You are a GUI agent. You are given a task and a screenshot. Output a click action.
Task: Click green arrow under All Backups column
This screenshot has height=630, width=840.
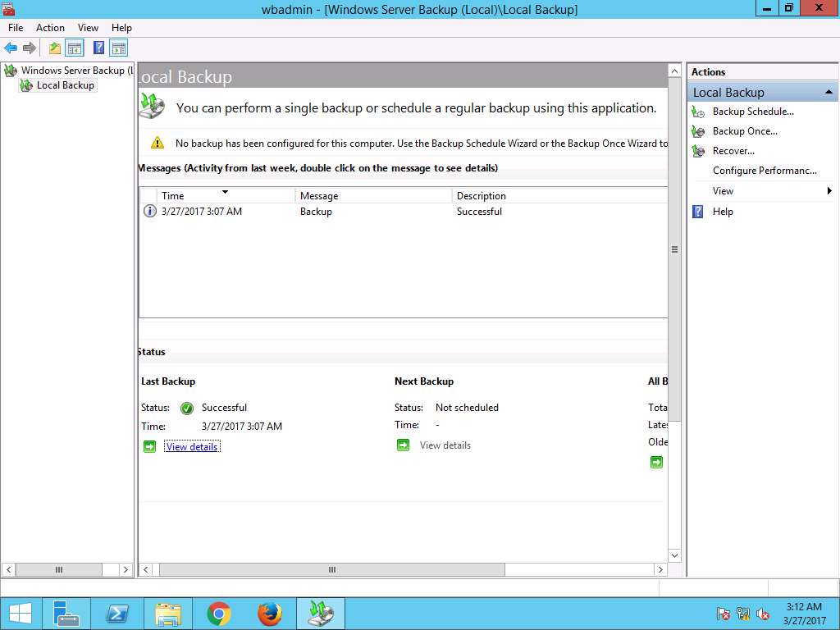click(656, 462)
